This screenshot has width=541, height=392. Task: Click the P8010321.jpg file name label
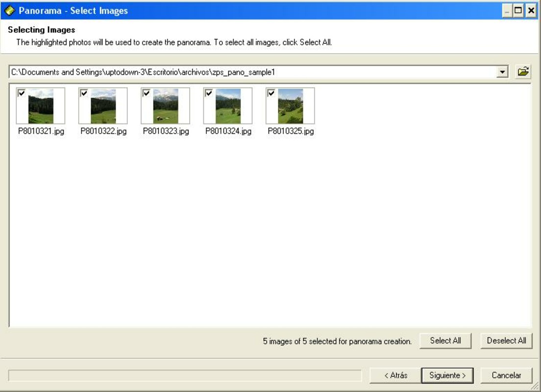(41, 131)
